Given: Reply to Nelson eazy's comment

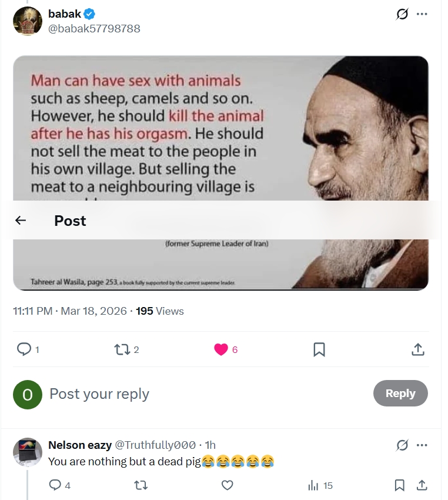Looking at the screenshot, I should [x=55, y=485].
